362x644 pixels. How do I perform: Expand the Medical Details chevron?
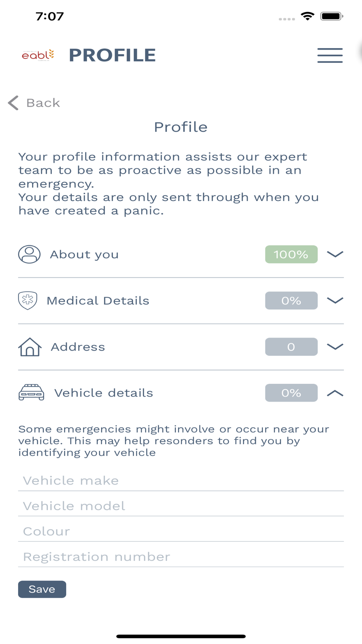tap(335, 301)
